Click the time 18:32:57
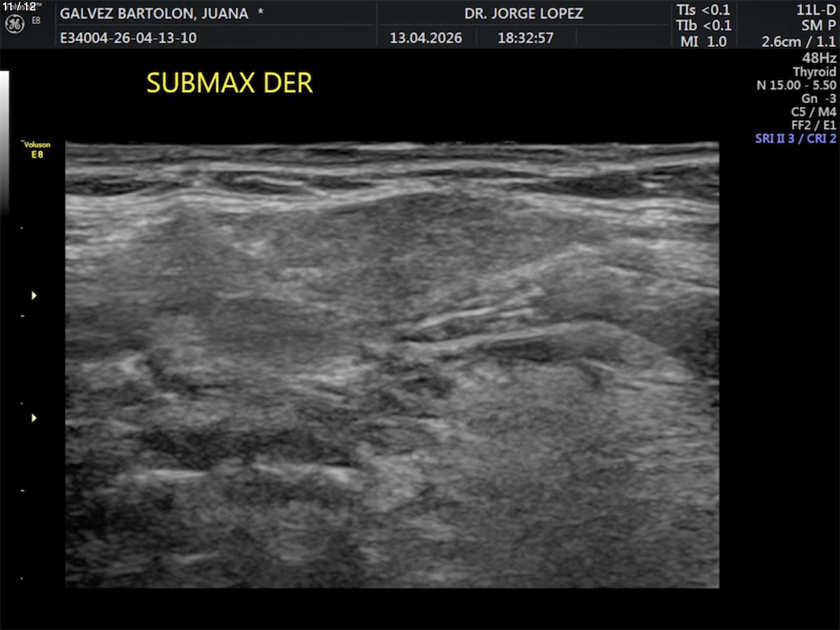This screenshot has width=840, height=630. tap(525, 38)
